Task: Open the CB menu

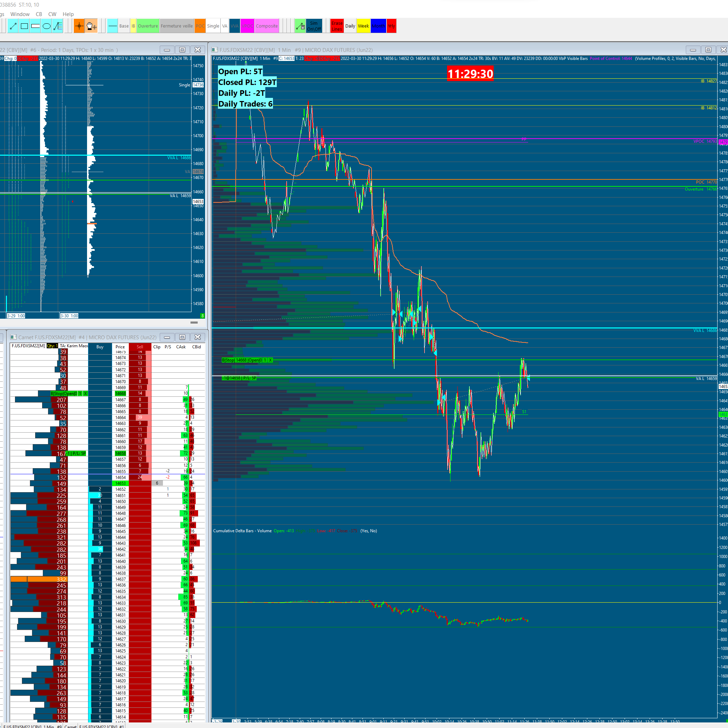Action: pyautogui.click(x=39, y=14)
